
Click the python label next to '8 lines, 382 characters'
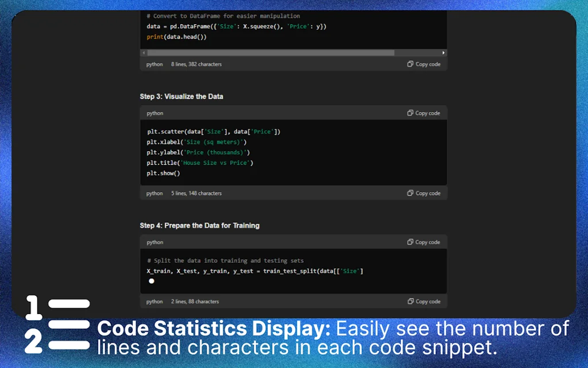(154, 64)
